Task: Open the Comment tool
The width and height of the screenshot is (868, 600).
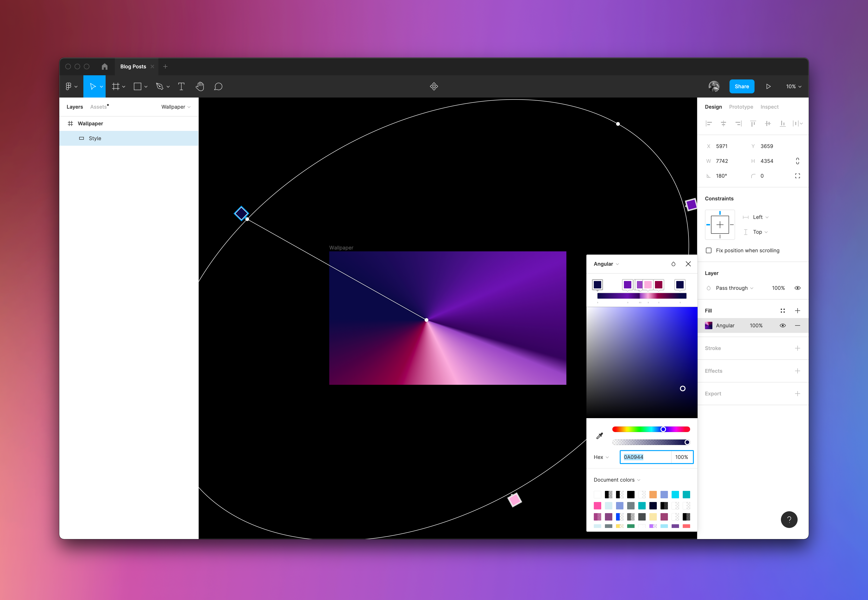Action: click(218, 86)
